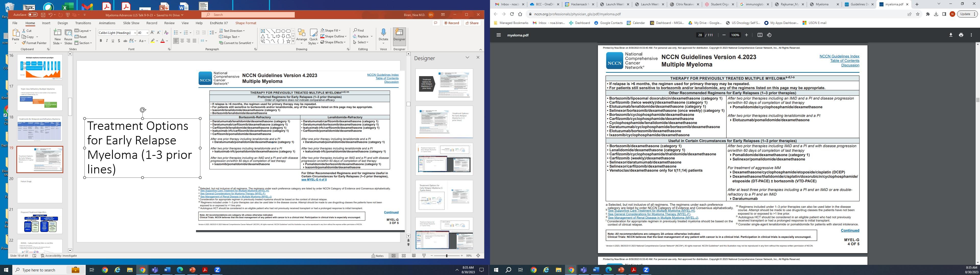980x275 pixels.
Task: Switch to the Transitions ribbon tab
Action: click(x=83, y=23)
